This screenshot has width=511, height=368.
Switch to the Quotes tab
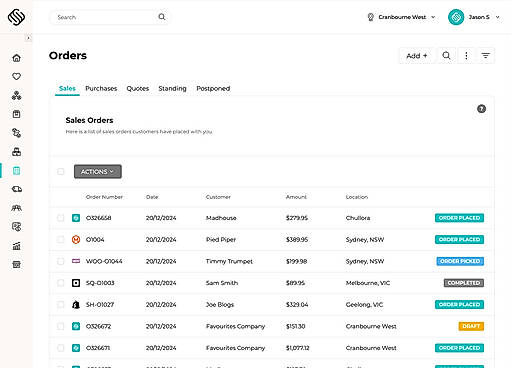pos(138,88)
